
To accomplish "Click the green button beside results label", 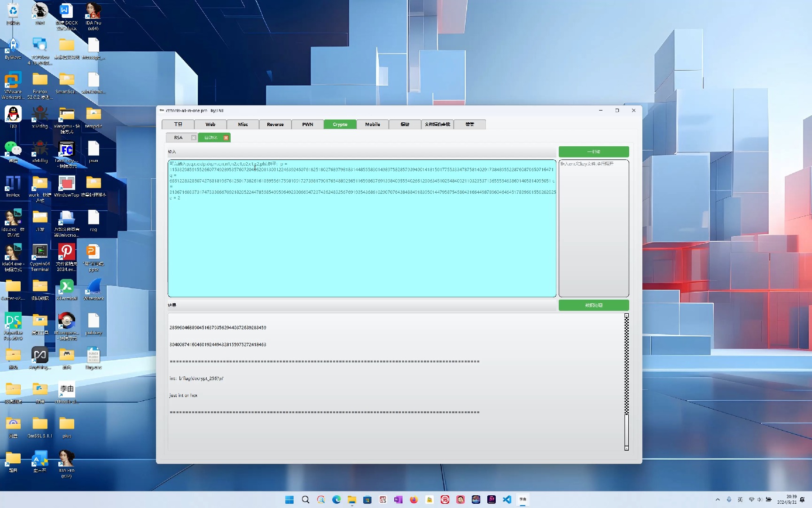I will coord(594,305).
